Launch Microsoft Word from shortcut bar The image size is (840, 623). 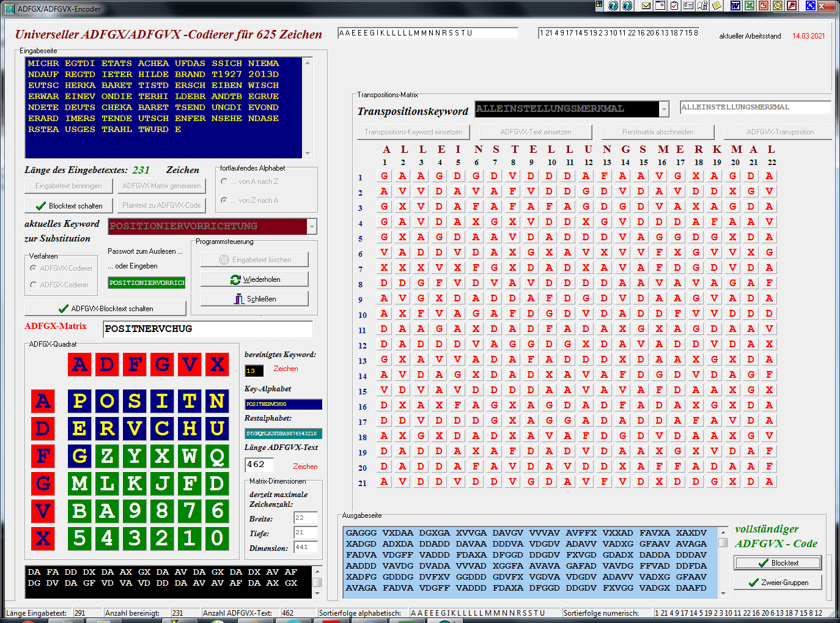(x=735, y=6)
